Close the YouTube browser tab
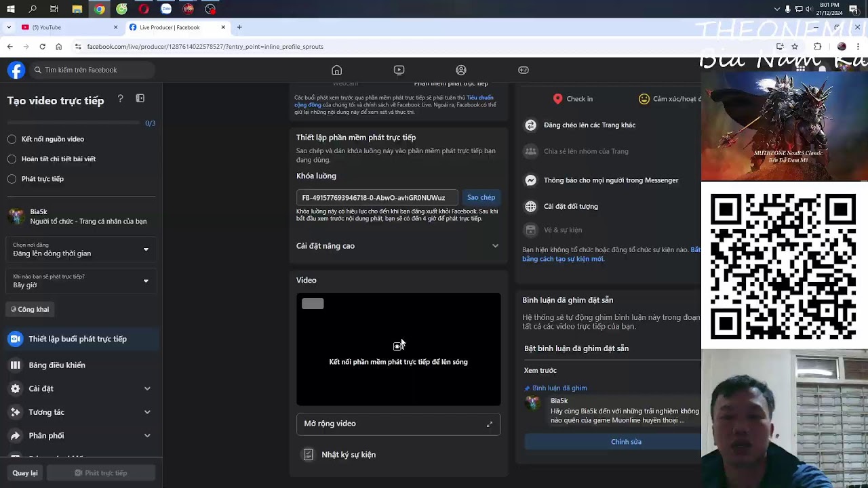 pyautogui.click(x=115, y=27)
